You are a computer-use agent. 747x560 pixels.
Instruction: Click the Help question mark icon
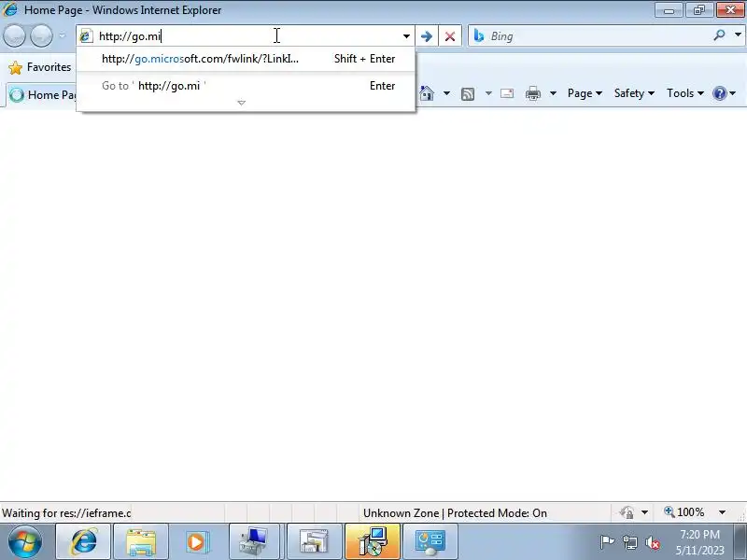tap(719, 93)
